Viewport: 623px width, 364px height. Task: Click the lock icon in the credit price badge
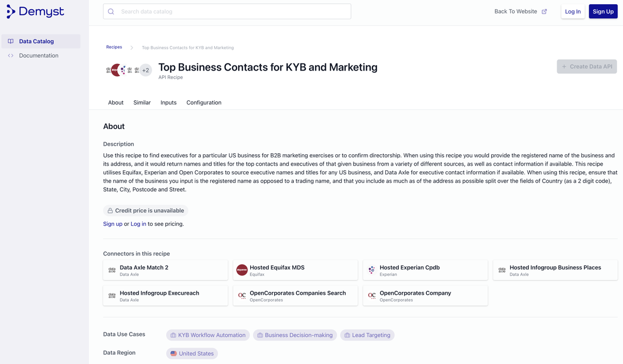(x=110, y=211)
